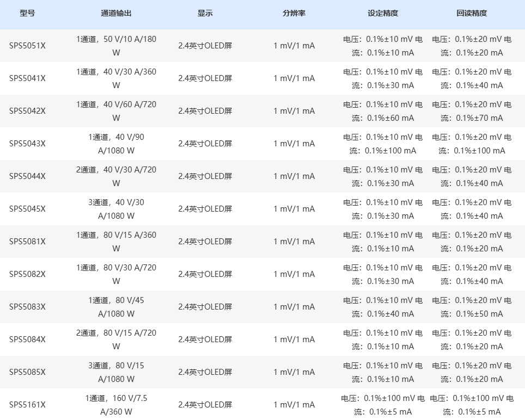Screen dimensions: 525x420
Task: Select the SPS5045X model entry
Action: 27,209
